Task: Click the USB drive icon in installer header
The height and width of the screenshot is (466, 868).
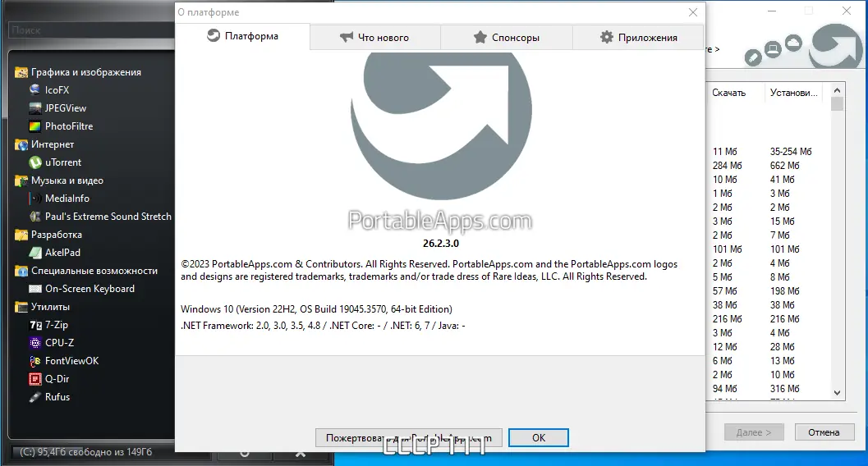Action: coord(753,57)
